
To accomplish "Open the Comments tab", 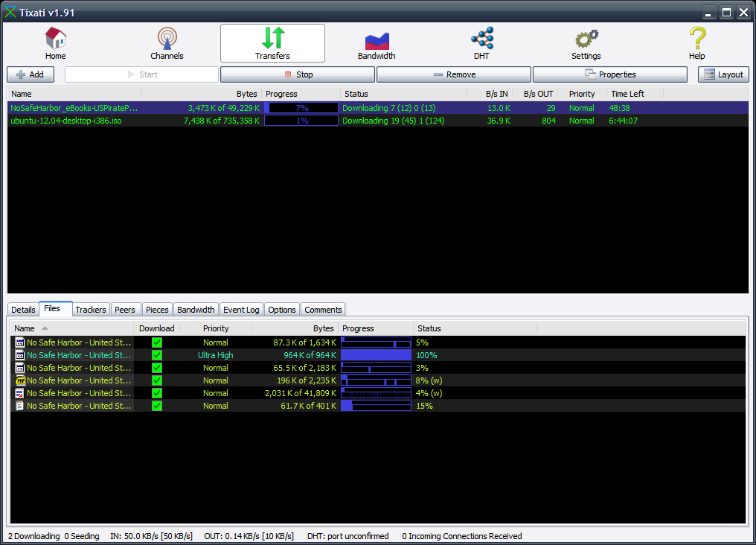I will coord(323,310).
